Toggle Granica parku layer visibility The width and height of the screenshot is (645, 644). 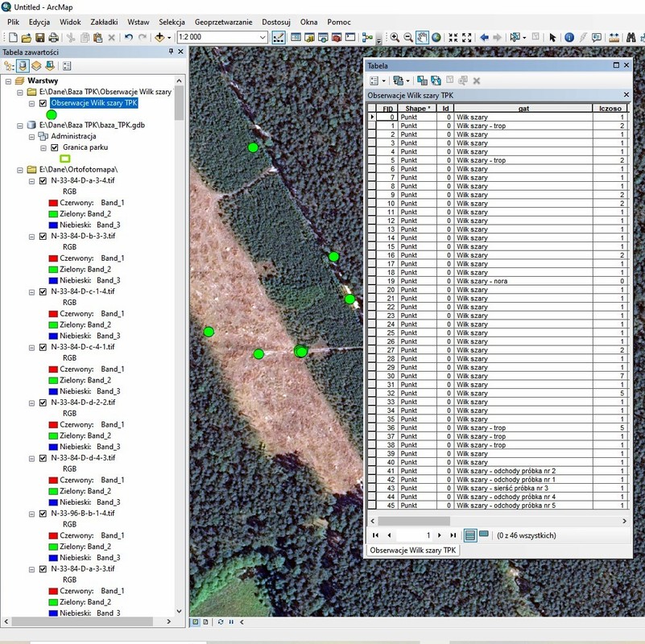[55, 147]
